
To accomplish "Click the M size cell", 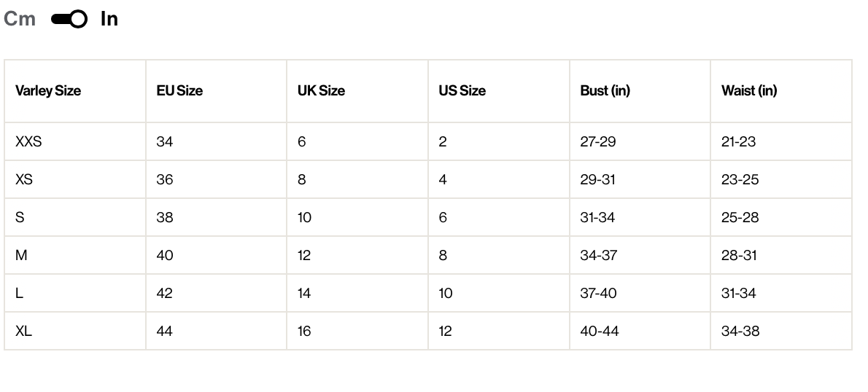I will pos(21,256).
